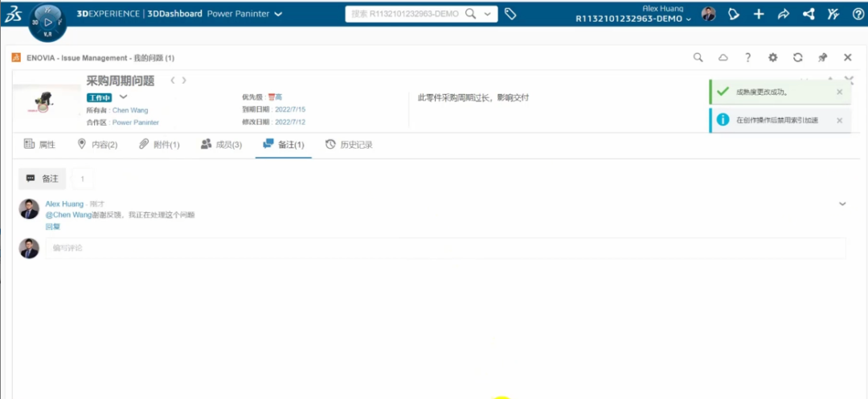Focus the top search R1132101232963-DEMO field
The height and width of the screenshot is (399, 868).
point(405,14)
